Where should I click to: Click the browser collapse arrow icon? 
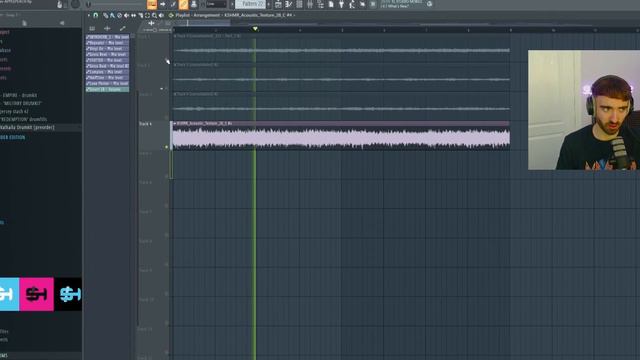tap(62, 23)
